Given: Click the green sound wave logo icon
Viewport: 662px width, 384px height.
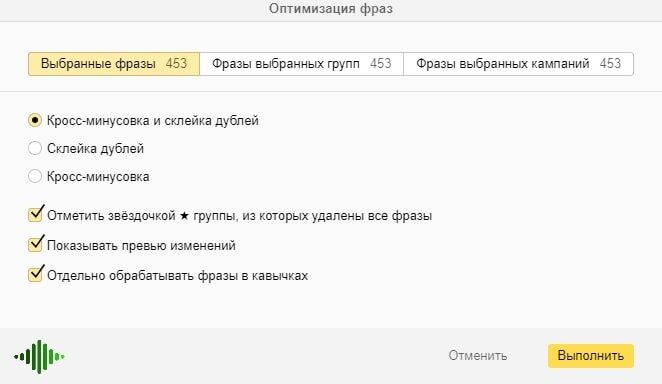Looking at the screenshot, I should coord(39,357).
